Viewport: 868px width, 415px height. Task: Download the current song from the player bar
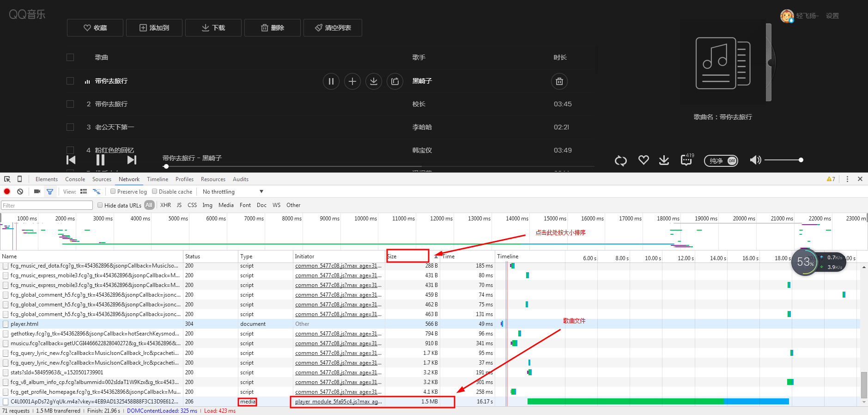pyautogui.click(x=664, y=160)
